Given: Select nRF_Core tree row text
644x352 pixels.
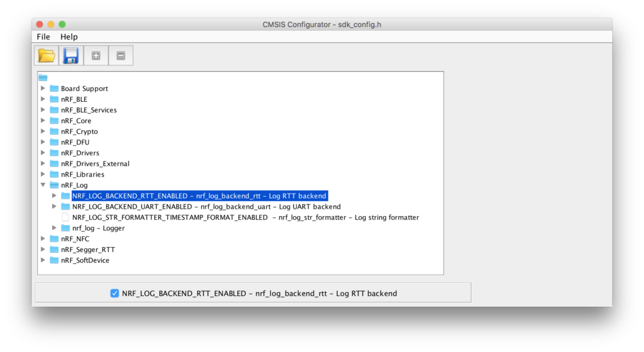Looking at the screenshot, I should (76, 121).
